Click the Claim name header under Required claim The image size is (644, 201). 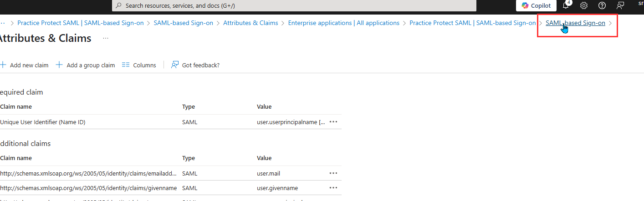pos(16,107)
